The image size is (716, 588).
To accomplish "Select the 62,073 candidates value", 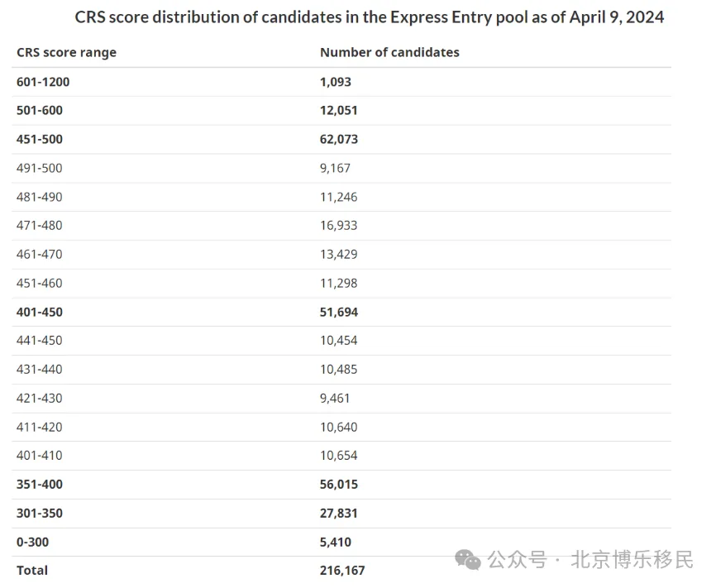I will [339, 139].
